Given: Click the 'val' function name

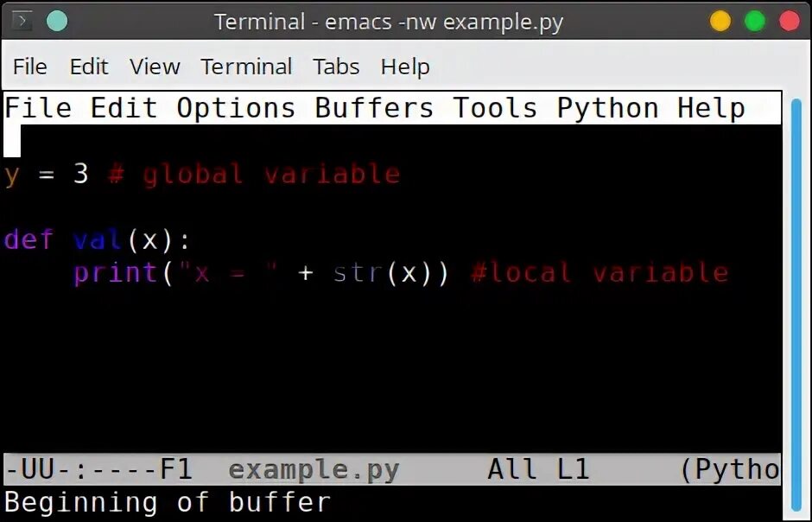Looking at the screenshot, I should pyautogui.click(x=98, y=239).
